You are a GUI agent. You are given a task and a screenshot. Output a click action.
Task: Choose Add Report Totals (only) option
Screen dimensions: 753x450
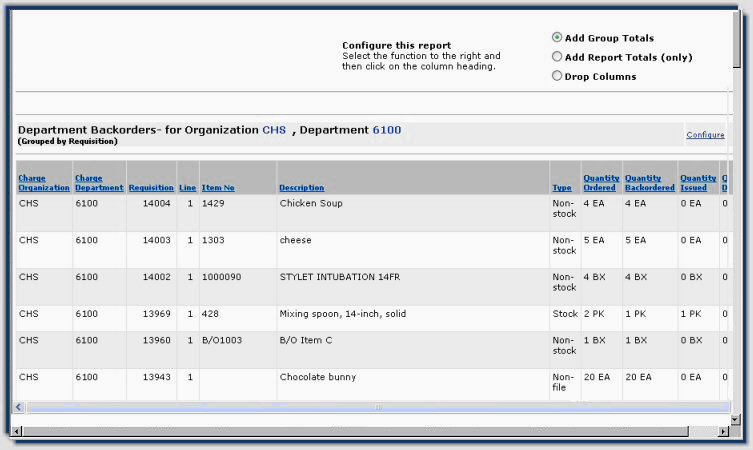tap(557, 57)
